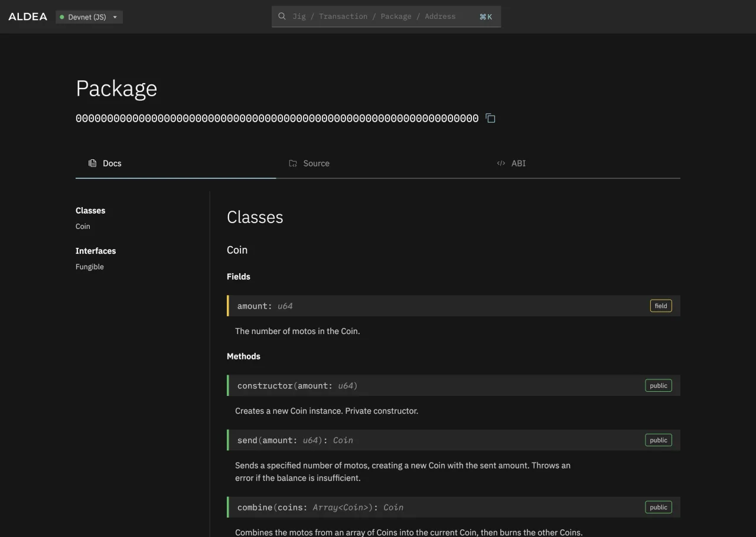Click the ⌘K shortcut badge in search bar
This screenshot has width=756, height=537.
click(x=485, y=17)
